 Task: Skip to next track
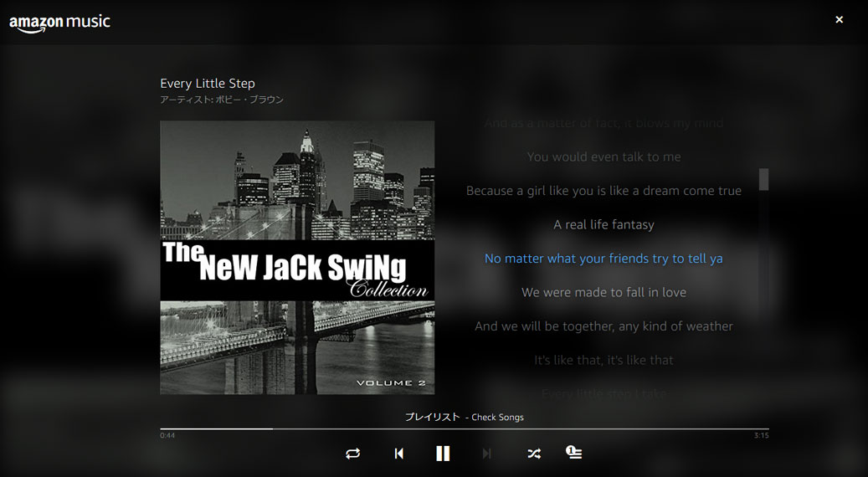486,454
